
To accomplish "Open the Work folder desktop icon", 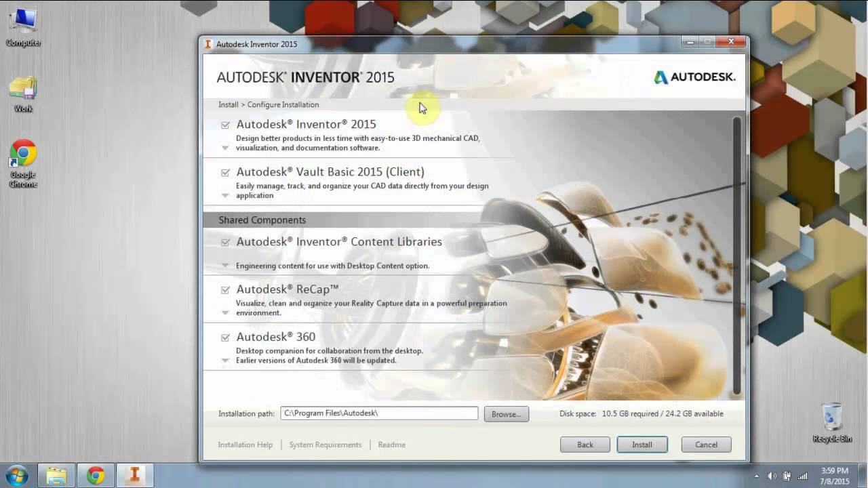I will 23,94.
